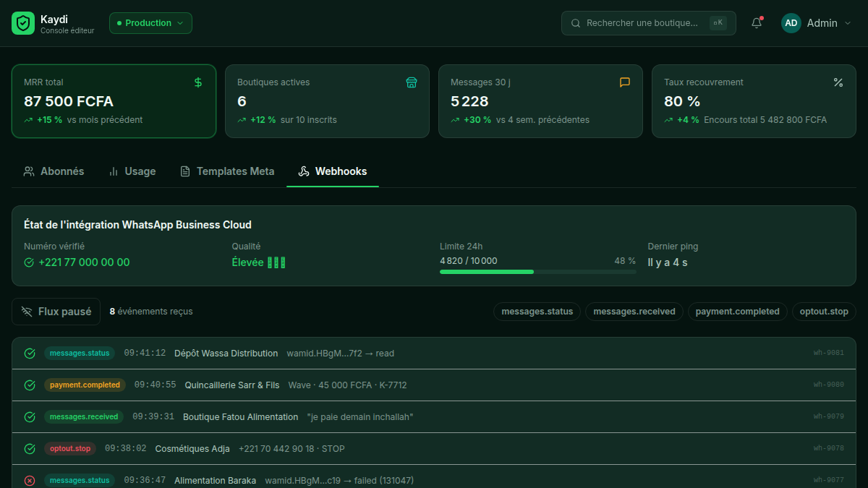868x488 pixels.
Task: Select the Boutiques actives card
Action: point(327,101)
